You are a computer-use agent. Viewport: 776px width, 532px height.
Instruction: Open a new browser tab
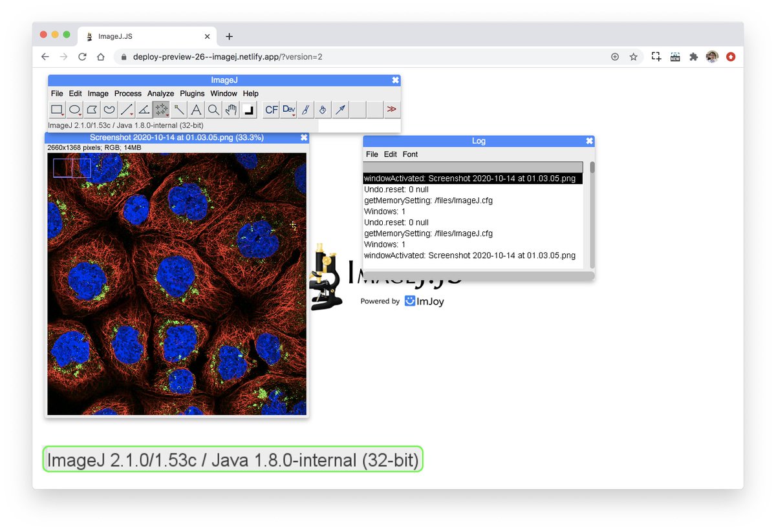pyautogui.click(x=229, y=37)
